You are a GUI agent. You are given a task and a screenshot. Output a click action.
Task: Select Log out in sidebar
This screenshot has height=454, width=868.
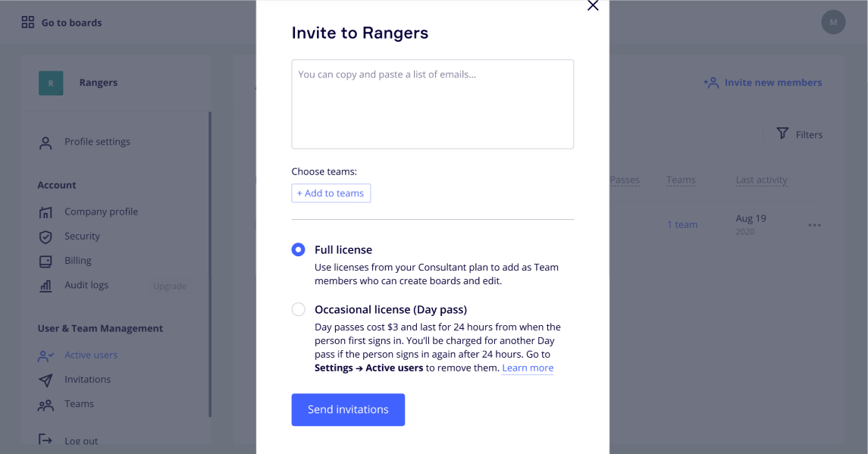tap(81, 441)
